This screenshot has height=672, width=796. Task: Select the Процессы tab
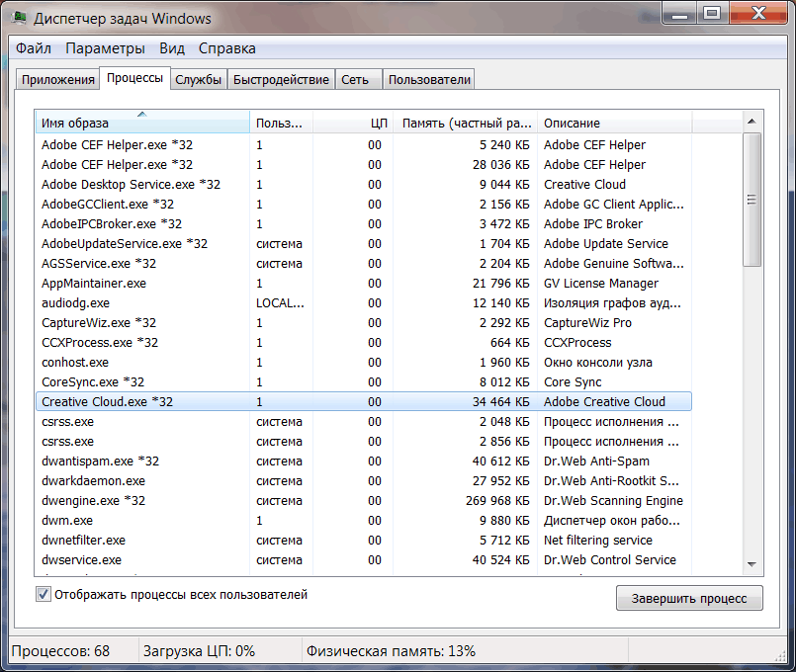(134, 78)
